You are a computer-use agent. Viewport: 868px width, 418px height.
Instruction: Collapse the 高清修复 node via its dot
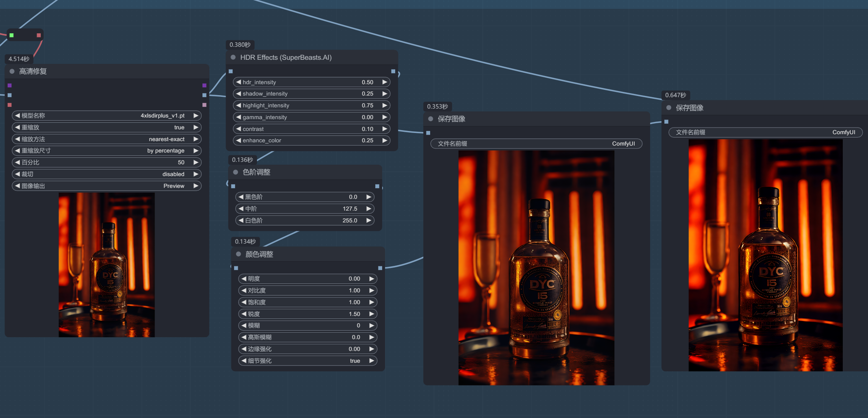(x=12, y=72)
